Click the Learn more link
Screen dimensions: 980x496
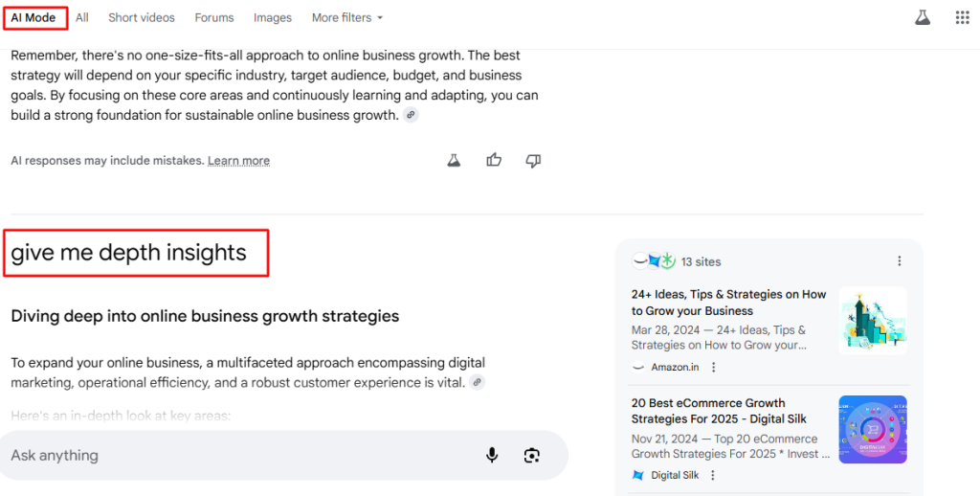pyautogui.click(x=238, y=161)
